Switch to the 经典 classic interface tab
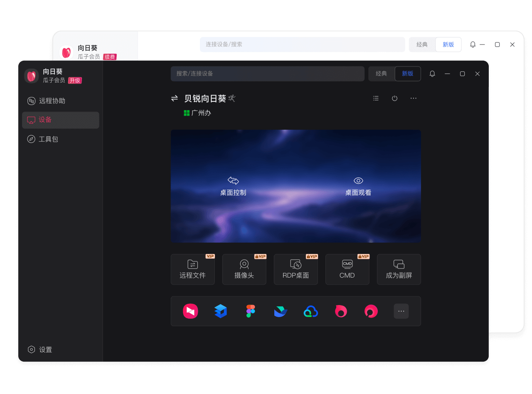The width and height of the screenshot is (532, 394). pos(381,74)
